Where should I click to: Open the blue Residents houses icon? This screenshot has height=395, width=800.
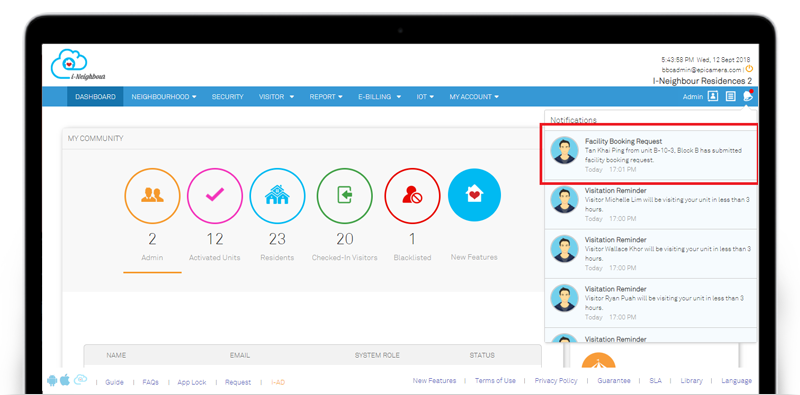pyautogui.click(x=277, y=196)
